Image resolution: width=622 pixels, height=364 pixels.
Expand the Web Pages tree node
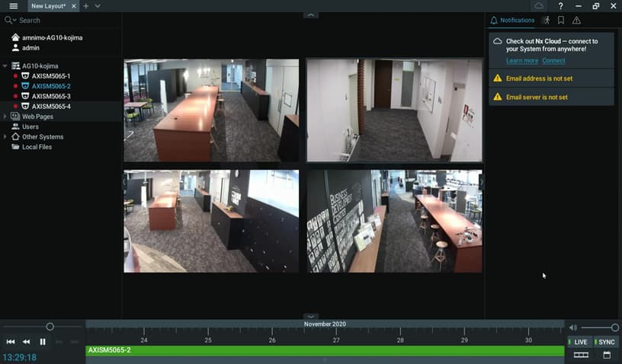pyautogui.click(x=5, y=117)
